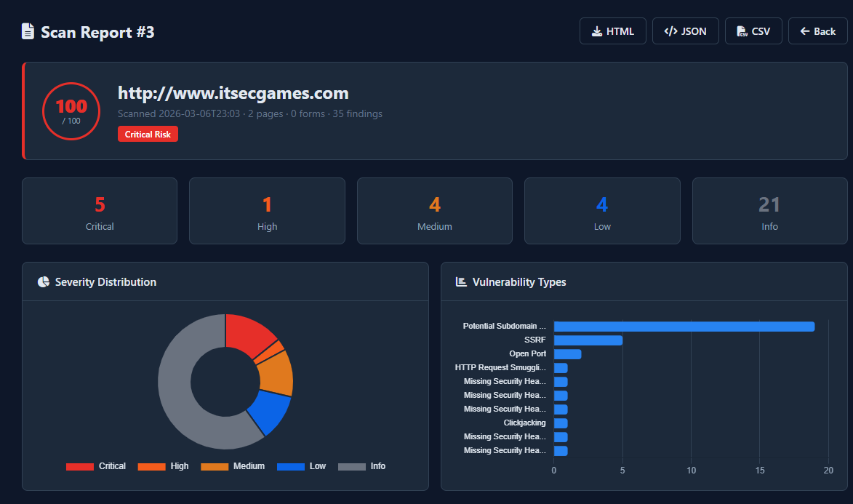Export the report as CSV

click(753, 31)
